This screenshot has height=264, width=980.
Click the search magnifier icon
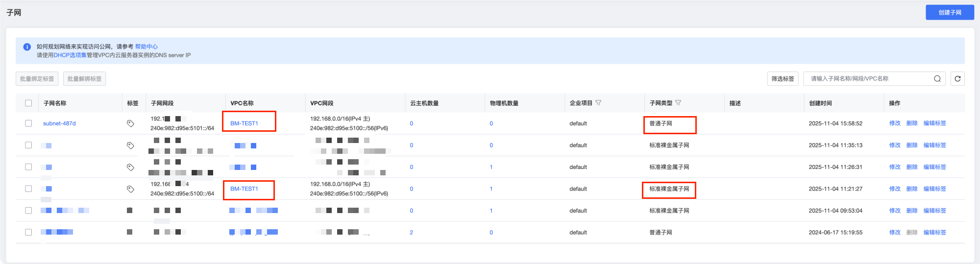[x=937, y=78]
